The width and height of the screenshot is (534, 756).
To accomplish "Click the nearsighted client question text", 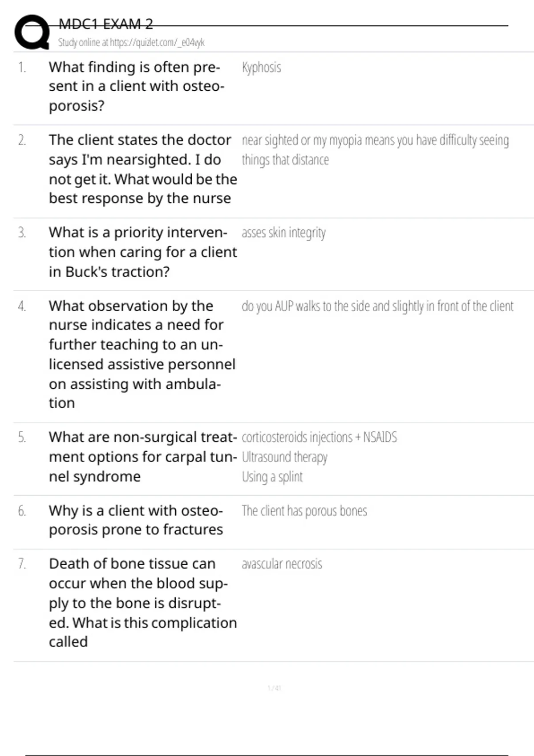I will [142, 169].
